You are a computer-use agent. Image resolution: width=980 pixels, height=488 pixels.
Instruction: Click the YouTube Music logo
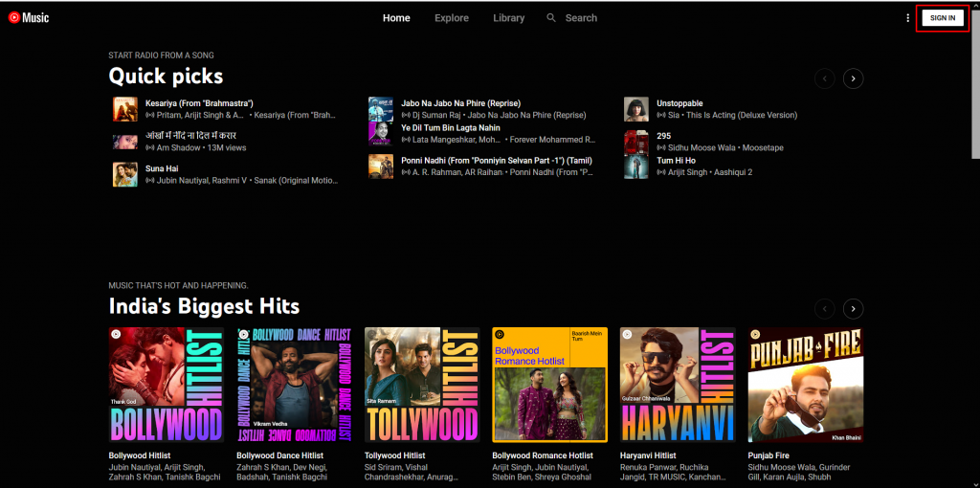tap(29, 18)
